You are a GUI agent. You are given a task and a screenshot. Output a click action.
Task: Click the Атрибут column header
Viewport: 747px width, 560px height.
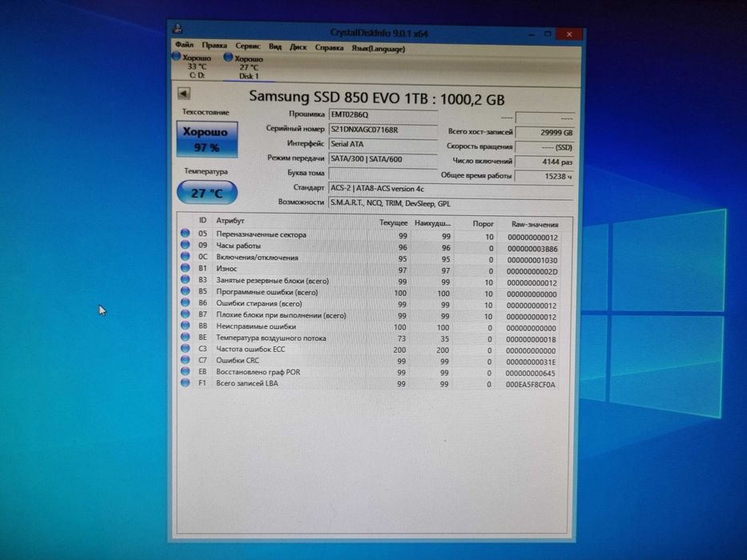pyautogui.click(x=230, y=221)
